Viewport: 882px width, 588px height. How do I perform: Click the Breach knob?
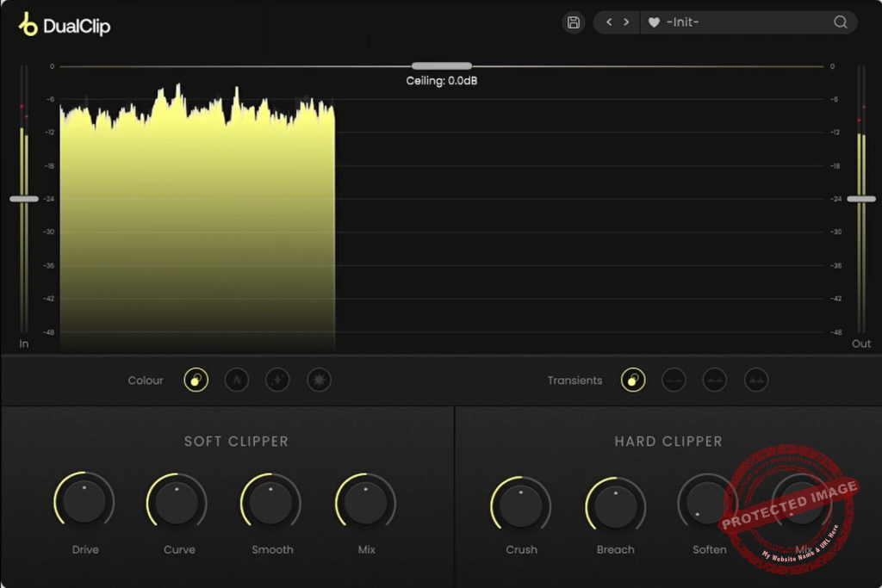[615, 506]
